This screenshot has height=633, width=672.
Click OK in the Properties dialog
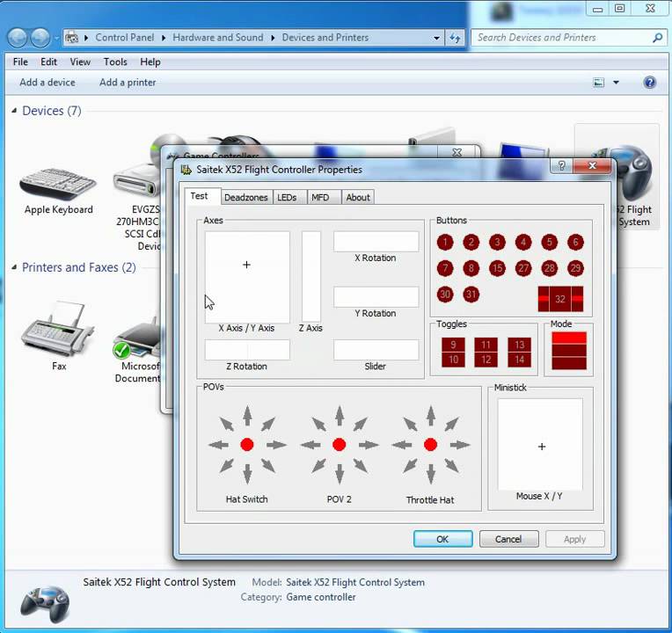pos(442,539)
